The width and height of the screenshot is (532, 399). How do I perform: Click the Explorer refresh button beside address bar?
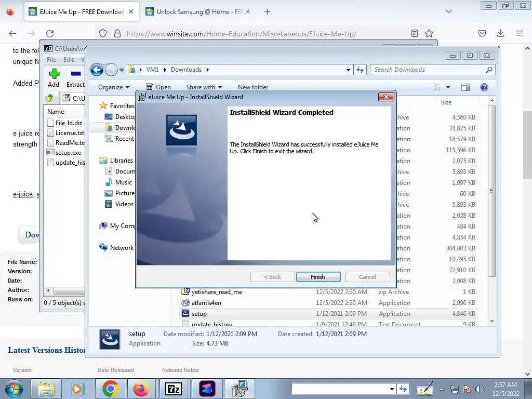(360, 70)
